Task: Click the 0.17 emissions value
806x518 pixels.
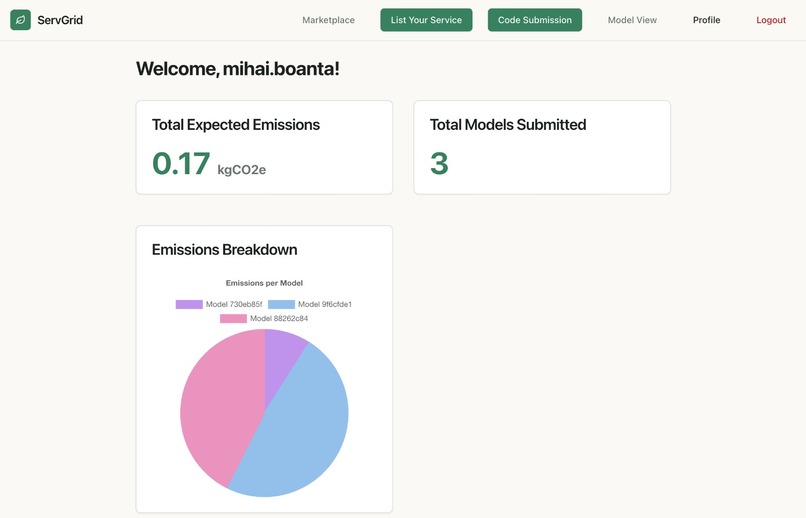Action: click(x=181, y=163)
